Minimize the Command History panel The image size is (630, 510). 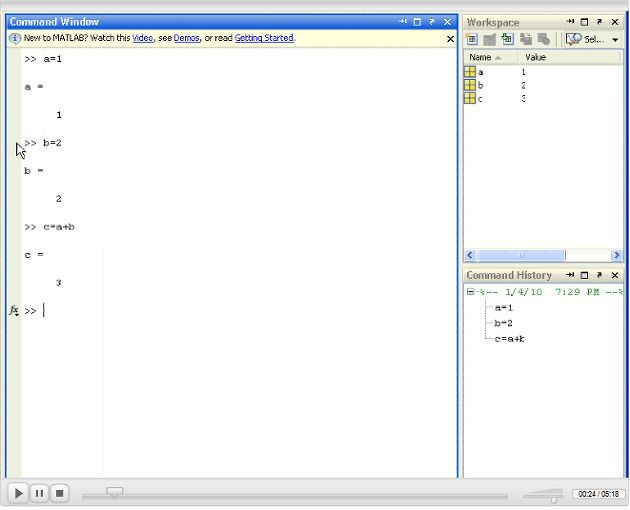[x=570, y=275]
